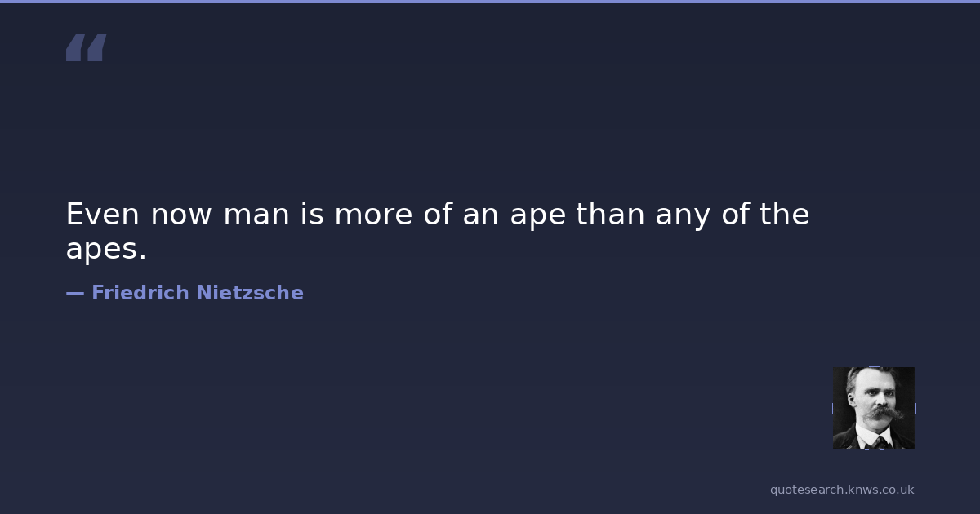The height and width of the screenshot is (514, 980).
Task: Click the word "ape" in the first line
Action: (x=538, y=216)
